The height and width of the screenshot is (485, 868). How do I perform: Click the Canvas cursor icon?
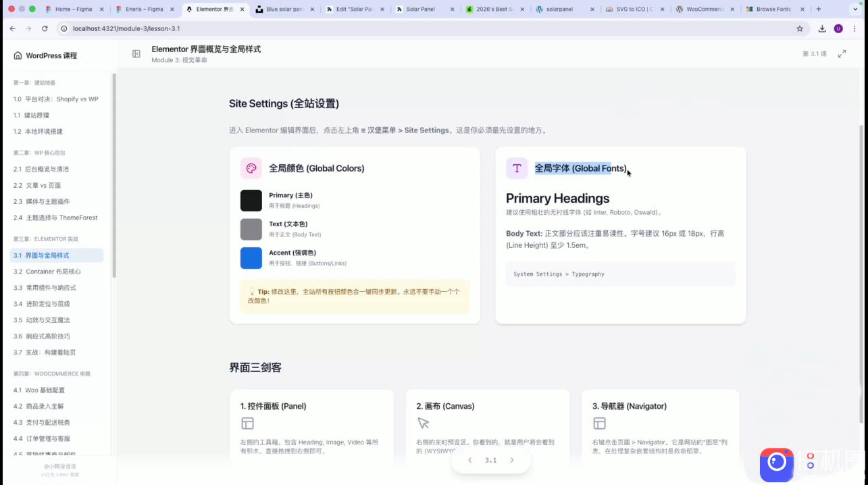click(423, 424)
